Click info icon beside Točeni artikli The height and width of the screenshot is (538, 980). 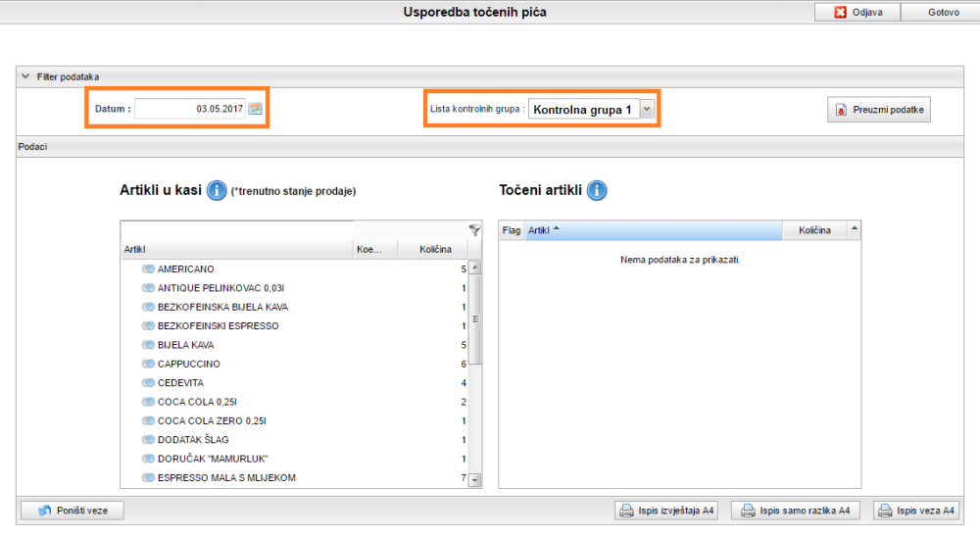(597, 190)
